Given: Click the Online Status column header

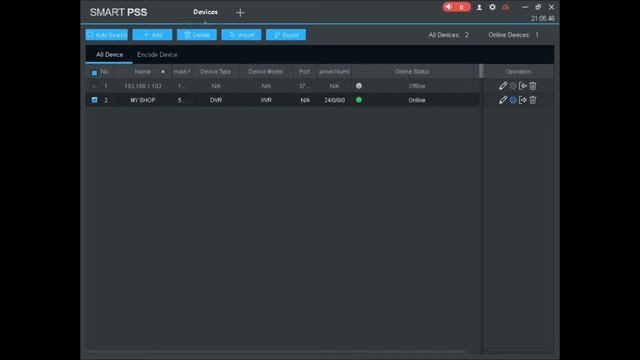Looking at the screenshot, I should (x=412, y=71).
